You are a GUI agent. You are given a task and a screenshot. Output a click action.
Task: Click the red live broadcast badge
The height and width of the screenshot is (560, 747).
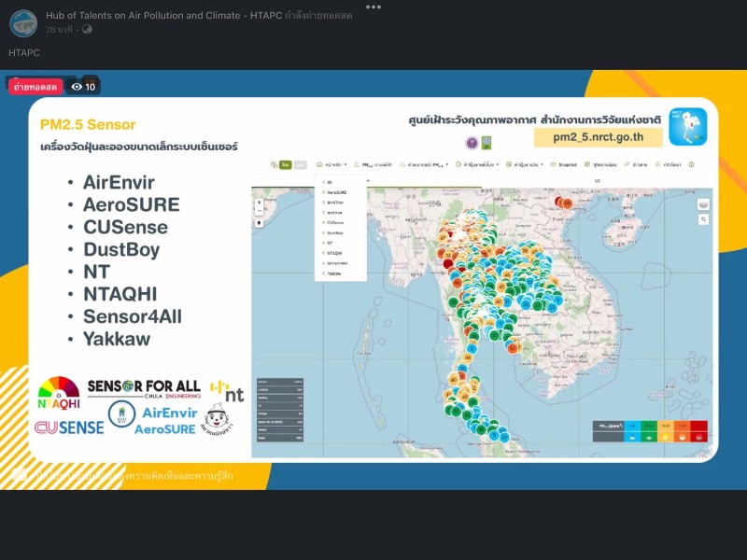[35, 87]
